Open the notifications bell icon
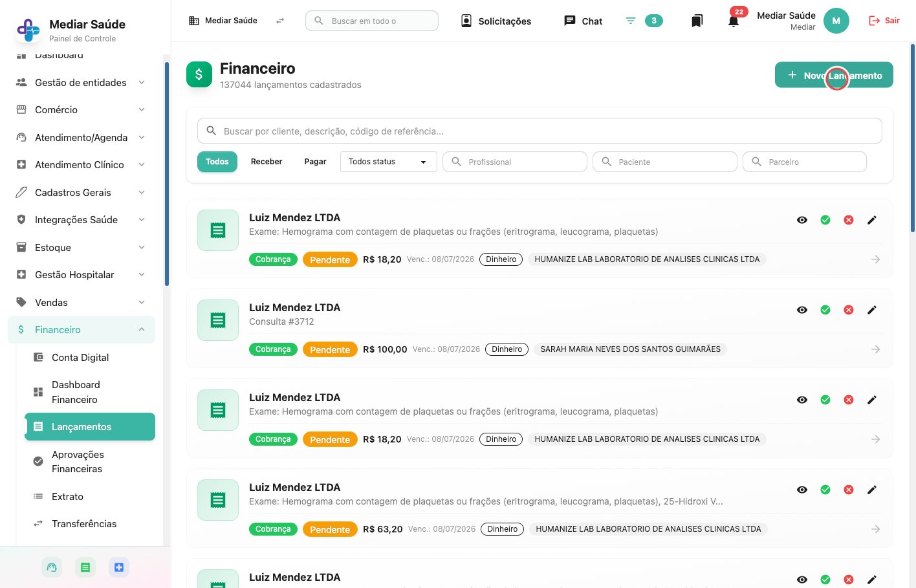This screenshot has height=588, width=916. (733, 21)
